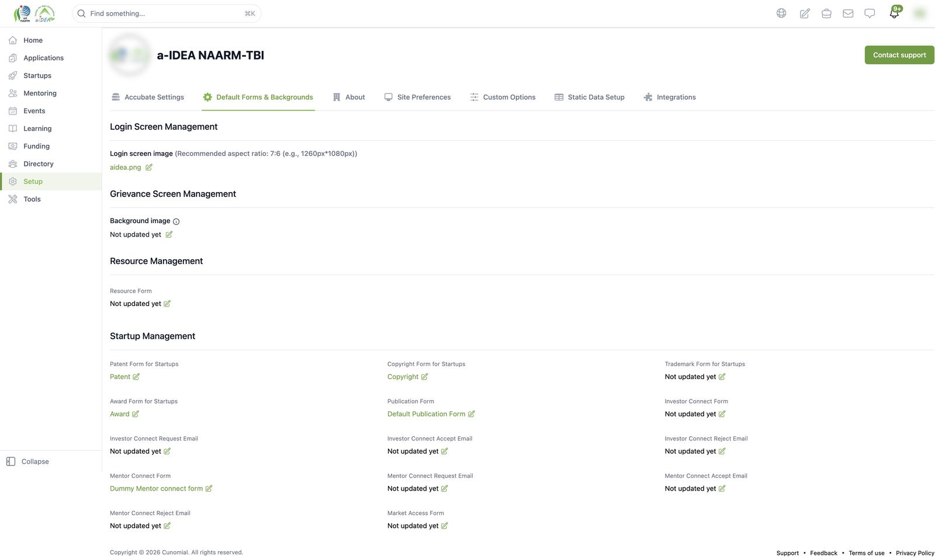Image resolution: width=935 pixels, height=560 pixels.
Task: Click the Contact support button
Action: pos(899,55)
